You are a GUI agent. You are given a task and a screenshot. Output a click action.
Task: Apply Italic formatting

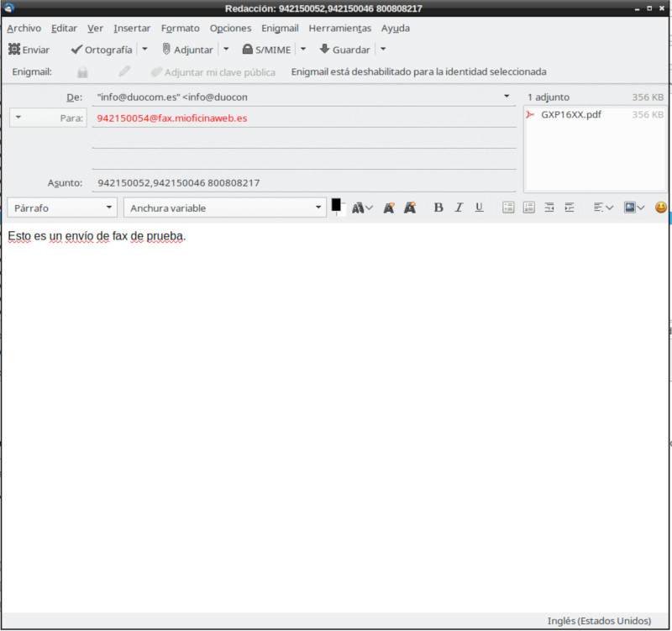tap(459, 208)
